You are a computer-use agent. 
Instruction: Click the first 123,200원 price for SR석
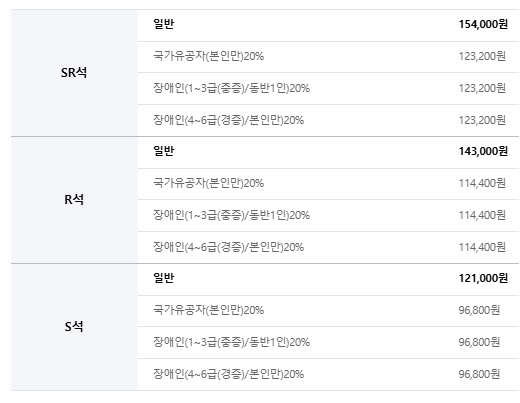pyautogui.click(x=482, y=56)
